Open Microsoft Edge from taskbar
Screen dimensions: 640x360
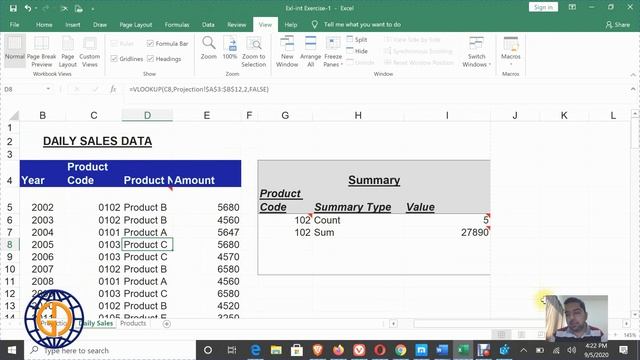click(256, 350)
